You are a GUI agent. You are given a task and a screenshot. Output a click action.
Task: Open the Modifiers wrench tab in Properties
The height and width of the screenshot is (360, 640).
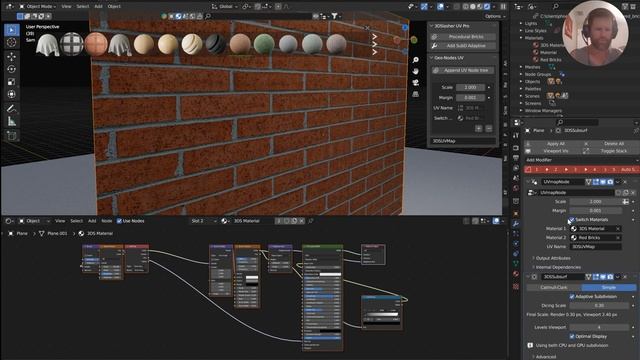click(516, 224)
